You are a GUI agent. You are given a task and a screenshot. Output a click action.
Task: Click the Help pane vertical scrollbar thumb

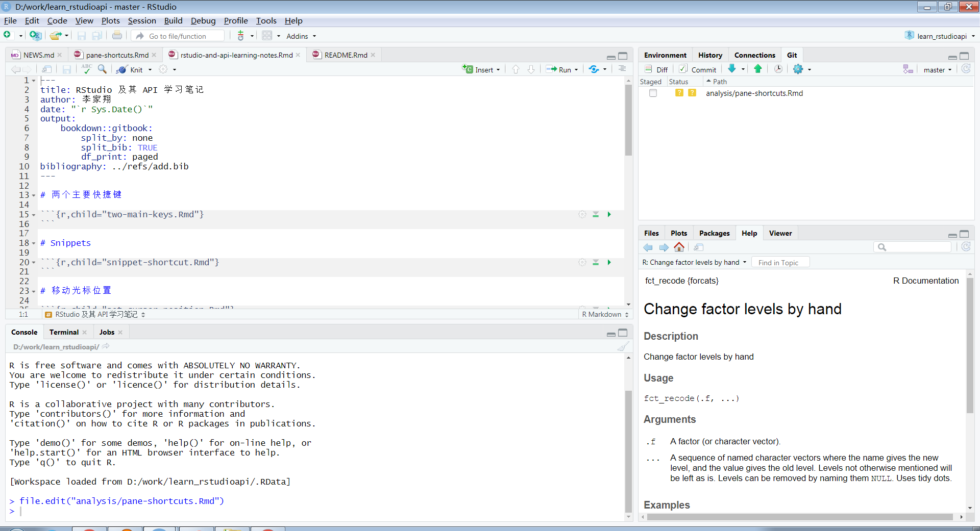pyautogui.click(x=970, y=345)
